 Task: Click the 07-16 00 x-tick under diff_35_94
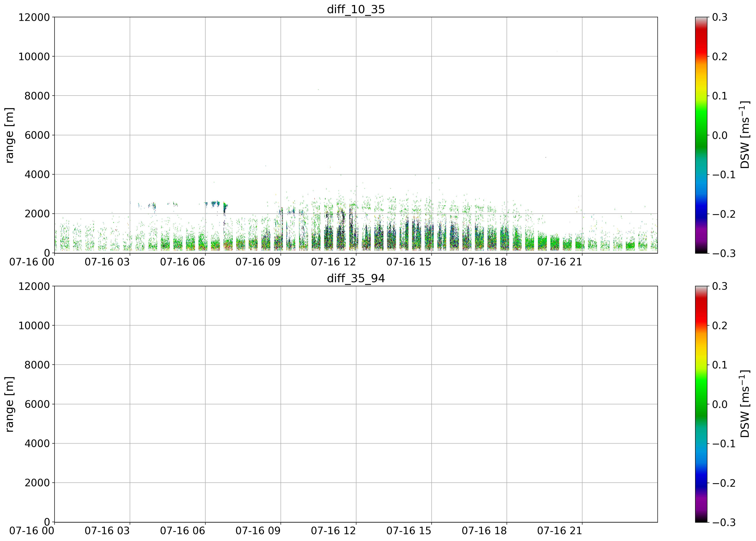click(x=32, y=531)
